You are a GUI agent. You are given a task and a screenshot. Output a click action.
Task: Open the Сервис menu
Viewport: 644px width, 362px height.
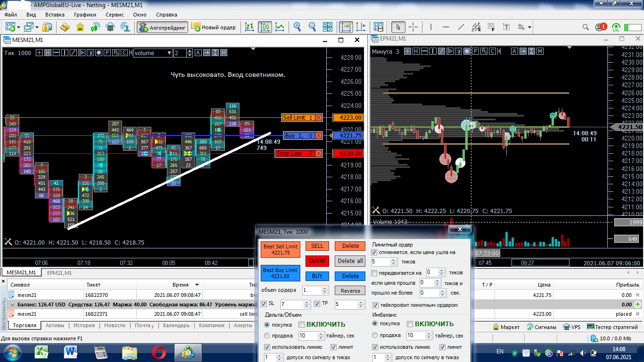115,15
